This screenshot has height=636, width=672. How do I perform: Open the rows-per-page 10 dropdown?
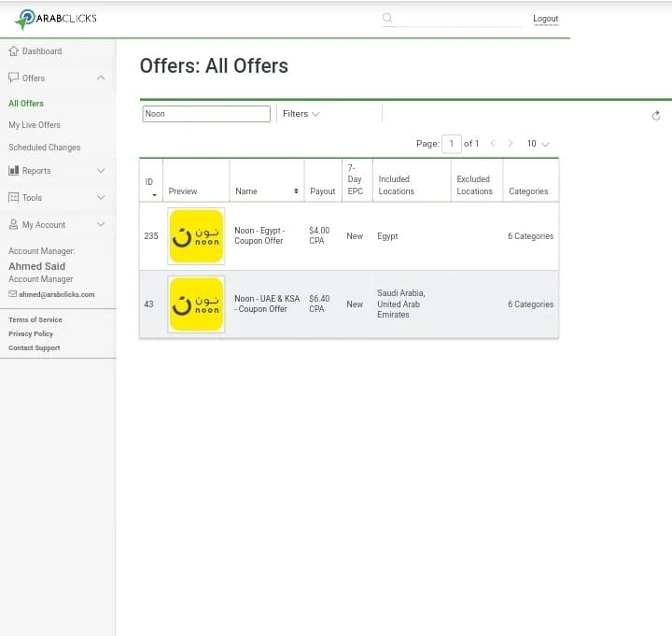(x=538, y=144)
